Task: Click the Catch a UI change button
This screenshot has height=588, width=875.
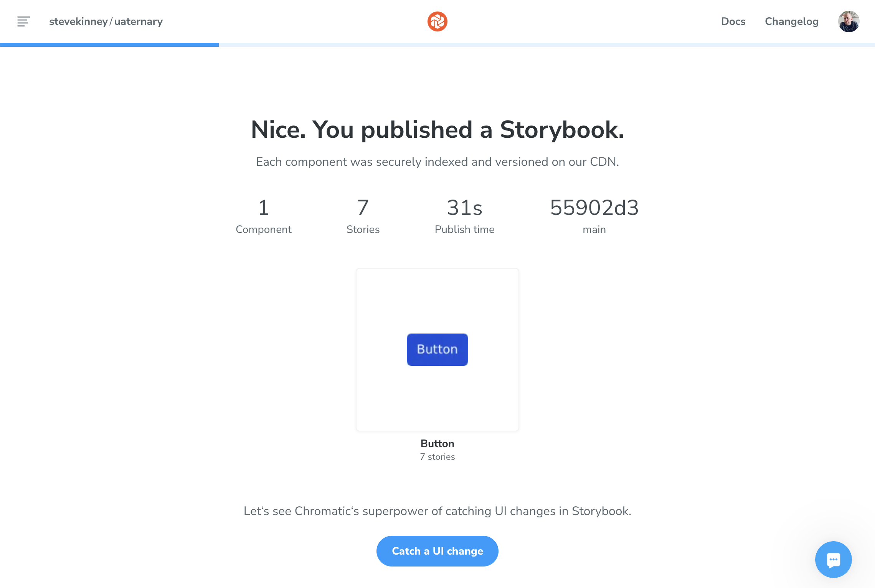Action: point(437,551)
